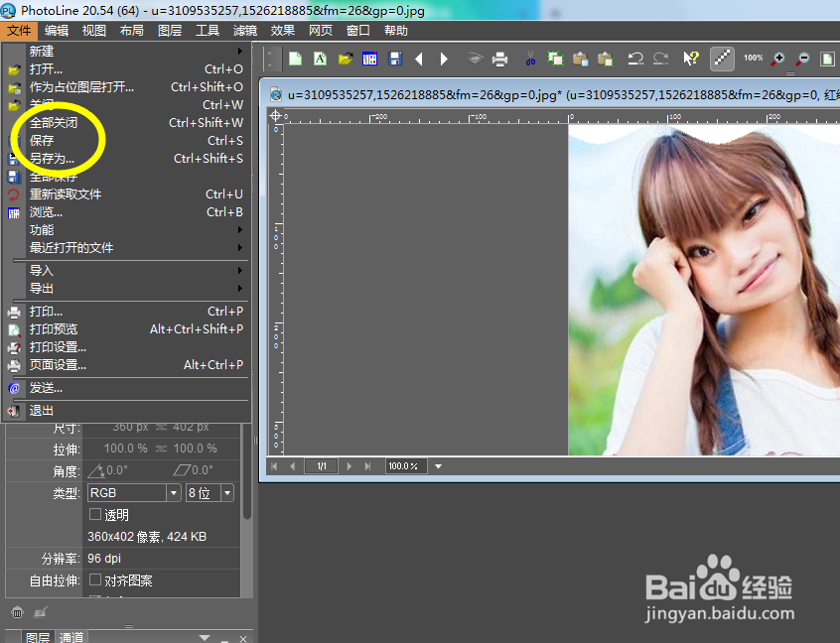Image resolution: width=840 pixels, height=643 pixels.
Task: Select 全部关闭 in the File menu
Action: pyautogui.click(x=128, y=123)
